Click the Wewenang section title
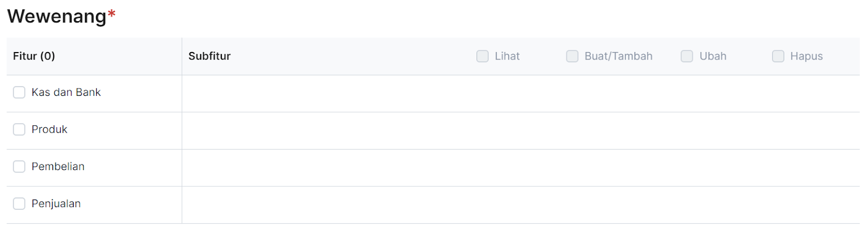Image resolution: width=868 pixels, height=232 pixels. (56, 16)
